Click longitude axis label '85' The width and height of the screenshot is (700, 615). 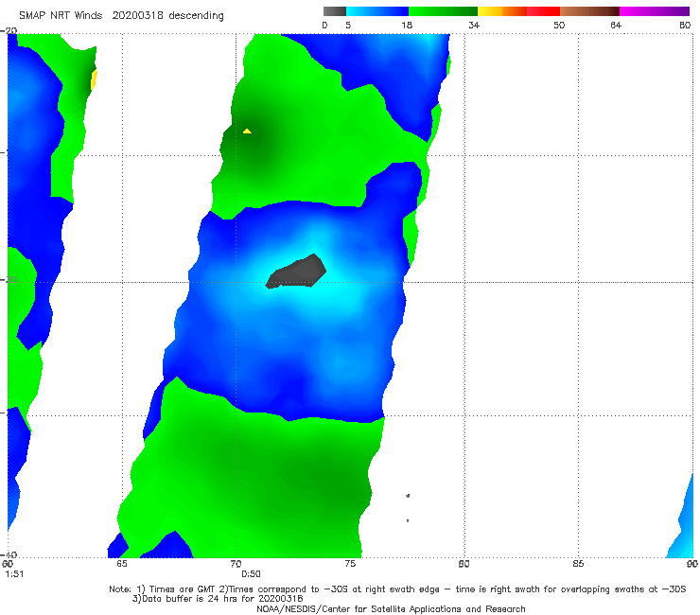tap(578, 564)
